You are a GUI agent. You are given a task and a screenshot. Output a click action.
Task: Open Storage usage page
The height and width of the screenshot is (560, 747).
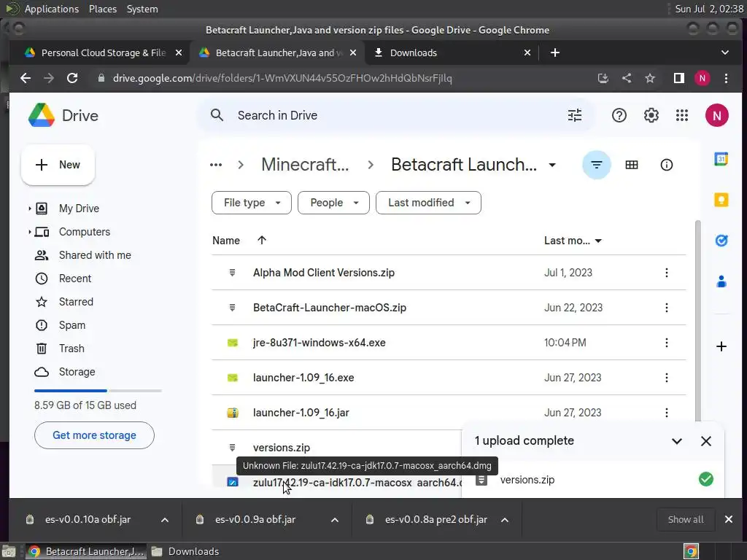click(77, 372)
